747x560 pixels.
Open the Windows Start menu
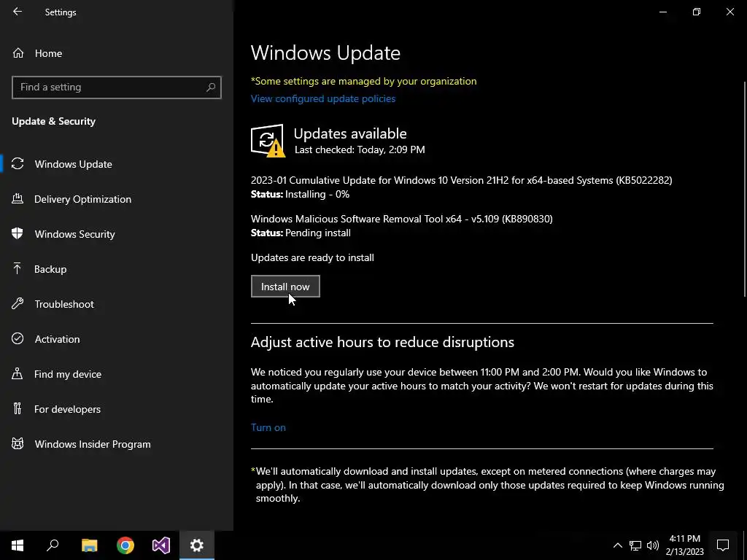point(18,545)
